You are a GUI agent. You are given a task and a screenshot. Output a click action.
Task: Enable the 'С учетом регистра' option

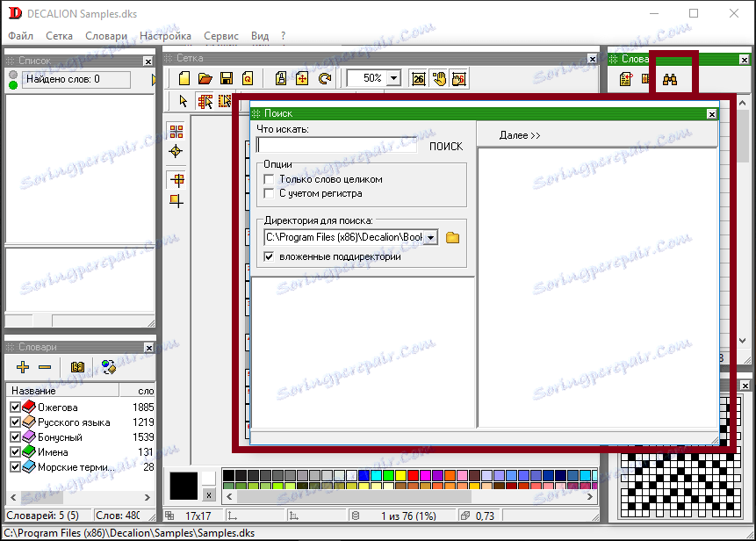tap(269, 193)
